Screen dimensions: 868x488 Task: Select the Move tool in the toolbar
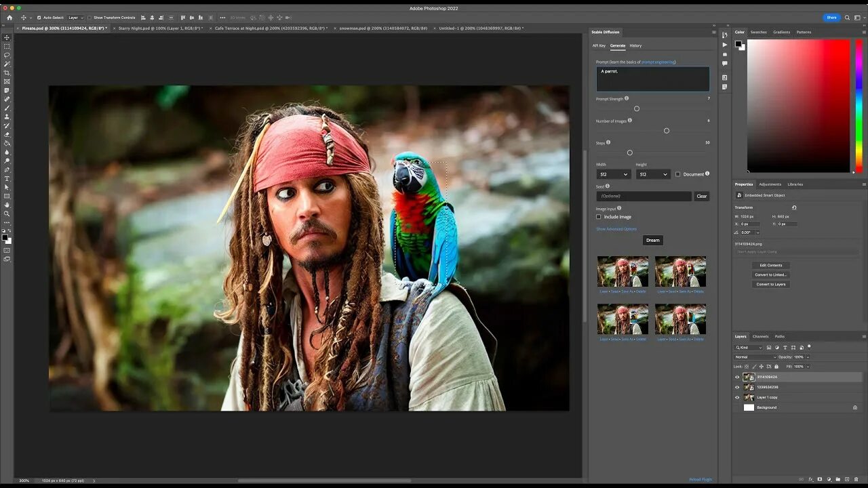7,38
